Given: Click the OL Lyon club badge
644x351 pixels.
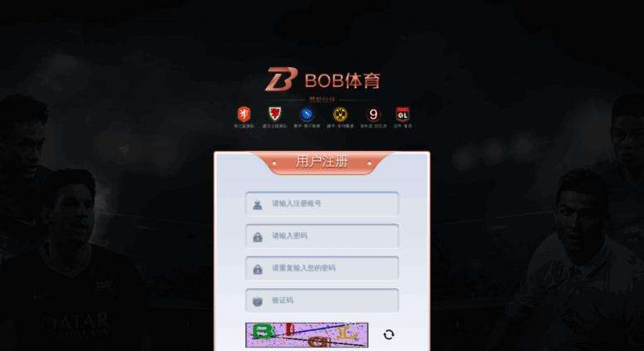Looking at the screenshot, I should pos(403,115).
